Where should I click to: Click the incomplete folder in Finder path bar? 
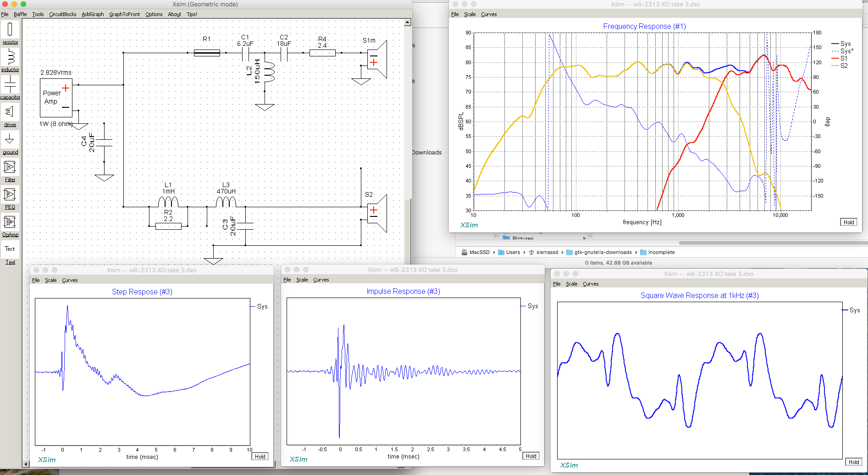(657, 252)
